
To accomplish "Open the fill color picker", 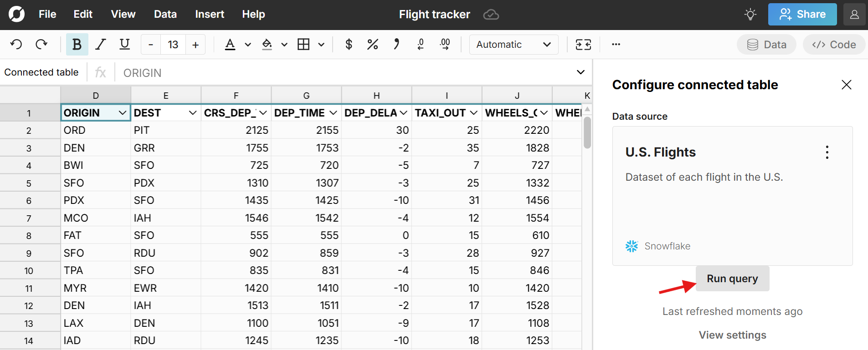I will click(267, 45).
